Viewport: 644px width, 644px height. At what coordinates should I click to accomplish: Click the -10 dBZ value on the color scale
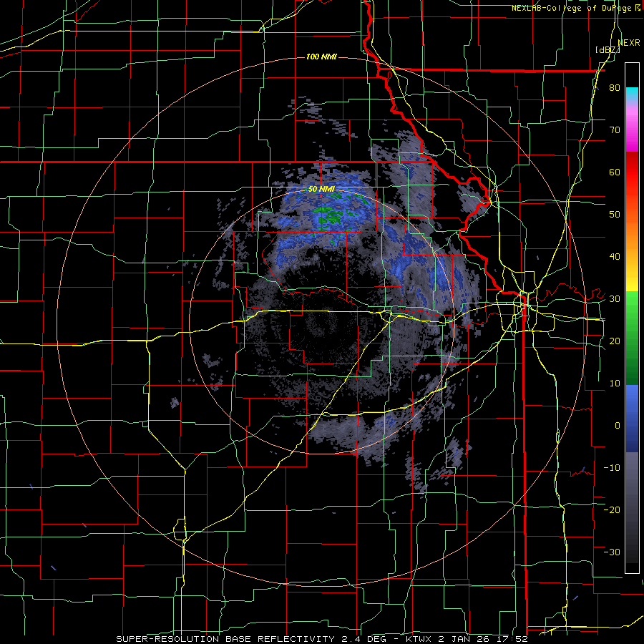click(x=612, y=468)
